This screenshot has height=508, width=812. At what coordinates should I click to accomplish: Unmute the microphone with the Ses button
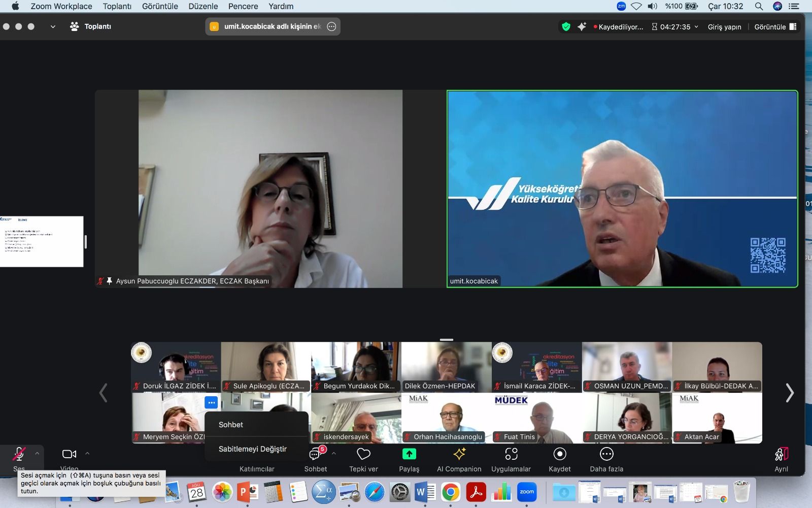point(19,454)
